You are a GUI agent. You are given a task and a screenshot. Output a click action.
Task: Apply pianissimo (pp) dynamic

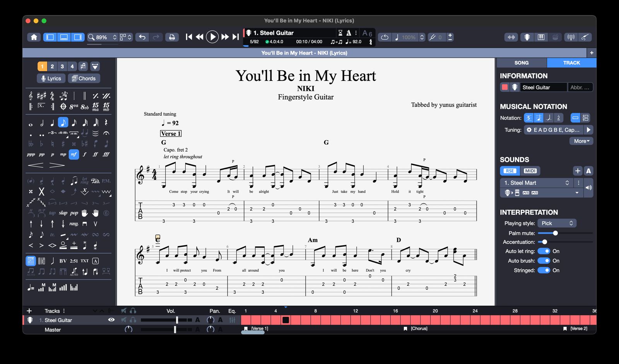point(41,154)
